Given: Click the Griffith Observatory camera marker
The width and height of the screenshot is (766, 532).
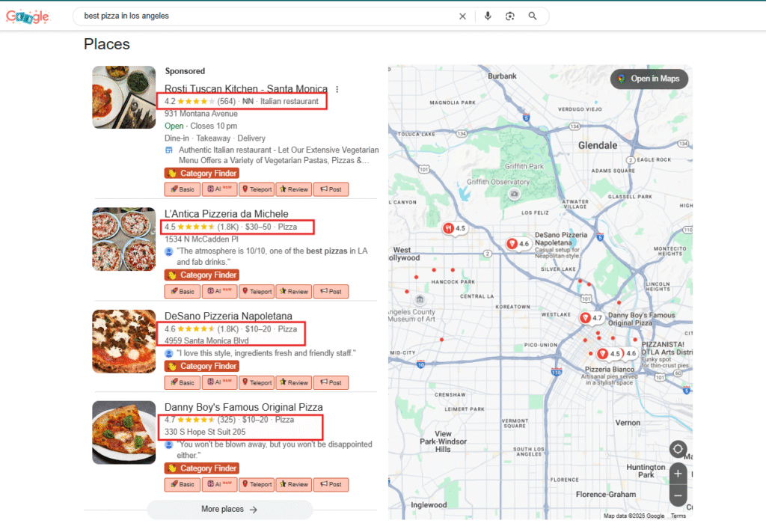Looking at the screenshot, I should click(514, 194).
